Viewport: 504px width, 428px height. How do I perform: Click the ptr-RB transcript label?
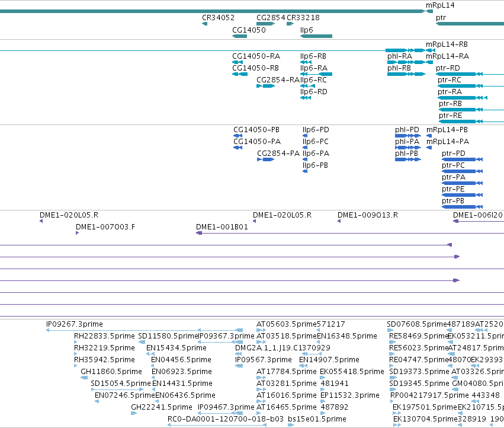pos(450,104)
